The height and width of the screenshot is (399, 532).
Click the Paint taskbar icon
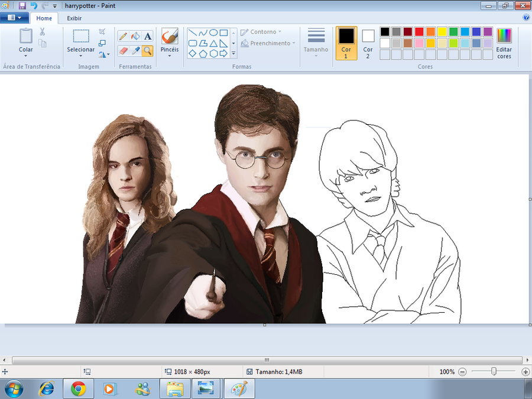[239, 389]
